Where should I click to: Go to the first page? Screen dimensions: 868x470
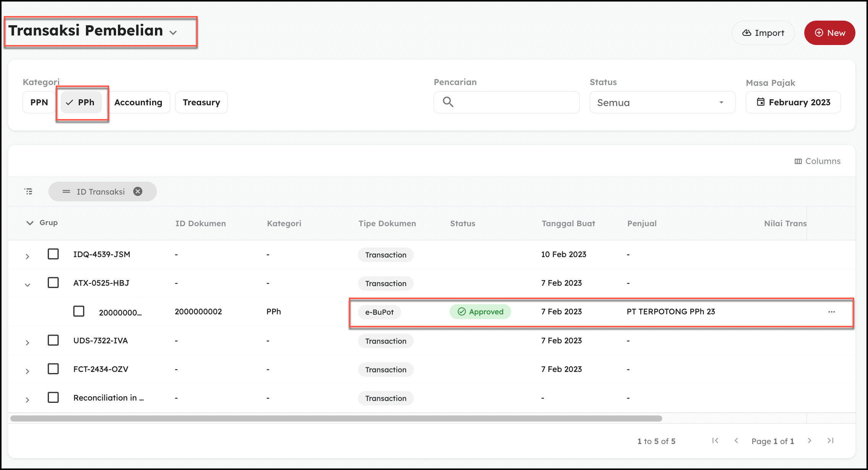(715, 441)
